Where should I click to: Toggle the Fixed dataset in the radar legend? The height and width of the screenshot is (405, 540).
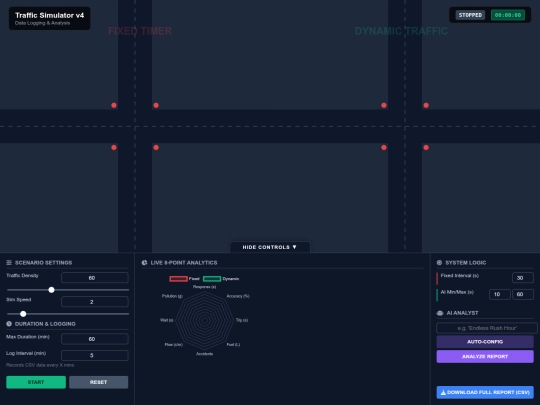coord(184,279)
